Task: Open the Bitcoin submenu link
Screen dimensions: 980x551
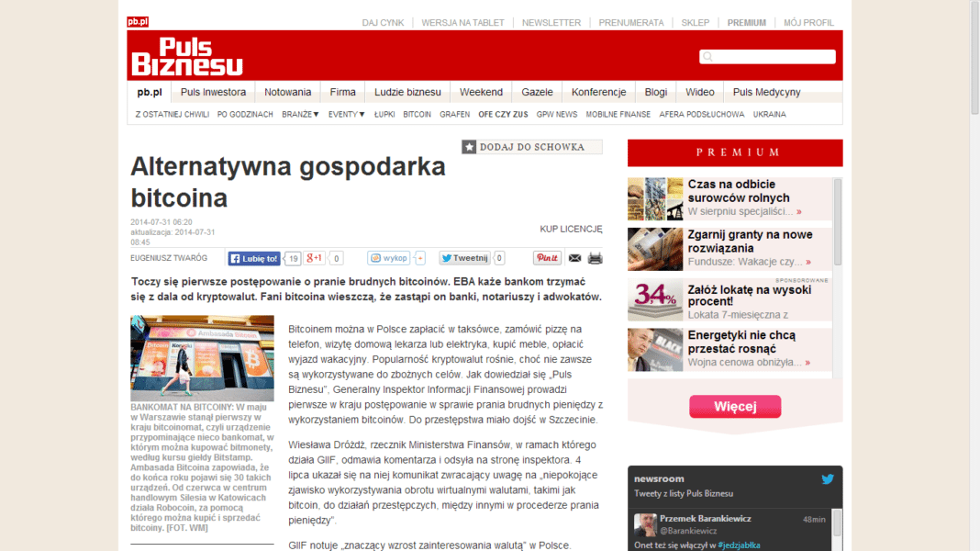Action: click(x=417, y=115)
